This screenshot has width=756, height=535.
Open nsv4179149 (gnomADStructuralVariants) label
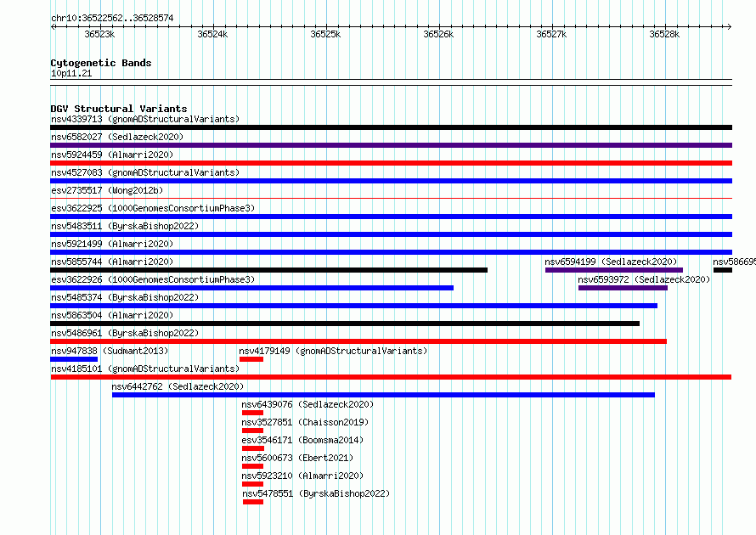[333, 351]
